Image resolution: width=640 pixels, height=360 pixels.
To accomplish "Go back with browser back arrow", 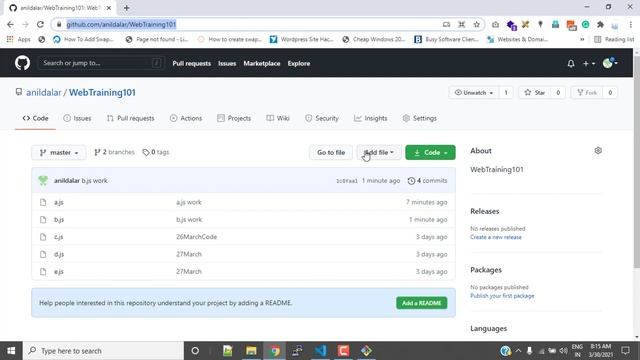I will click(10, 24).
